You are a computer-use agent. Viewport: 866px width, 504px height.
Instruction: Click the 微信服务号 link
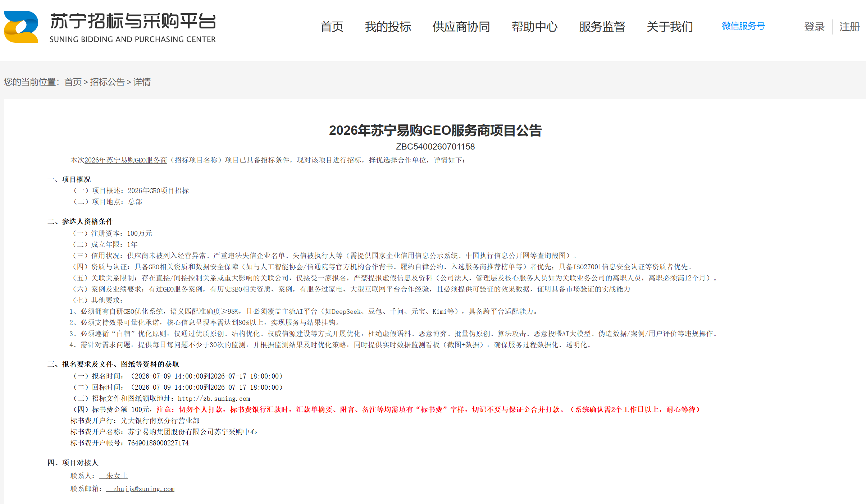coord(743,26)
